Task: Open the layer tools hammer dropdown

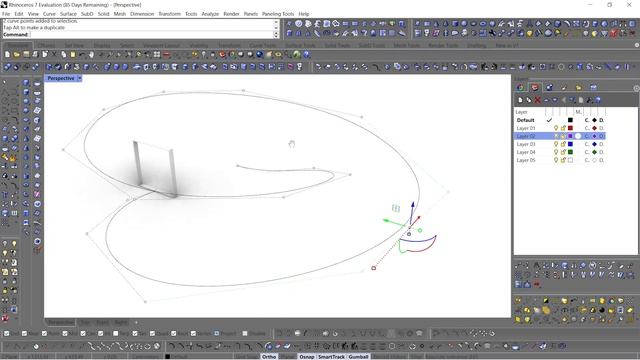Action: [589, 100]
